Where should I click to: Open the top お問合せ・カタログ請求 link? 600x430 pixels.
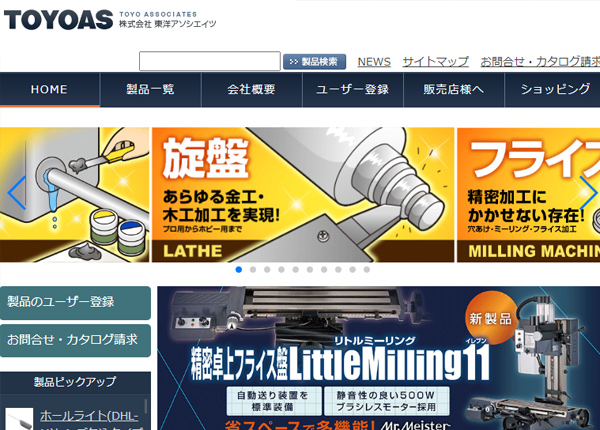click(540, 62)
